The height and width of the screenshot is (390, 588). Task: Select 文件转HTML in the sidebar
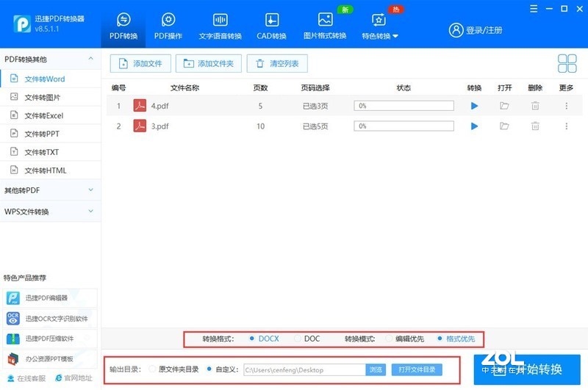(51, 170)
